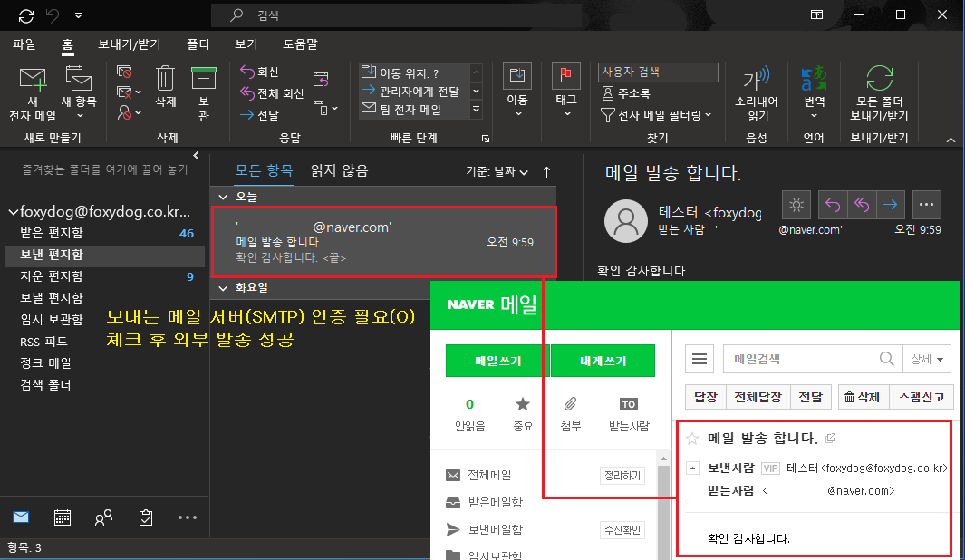The width and height of the screenshot is (965, 560).
Task: Click forward arrow in reading pane
Action: click(890, 205)
